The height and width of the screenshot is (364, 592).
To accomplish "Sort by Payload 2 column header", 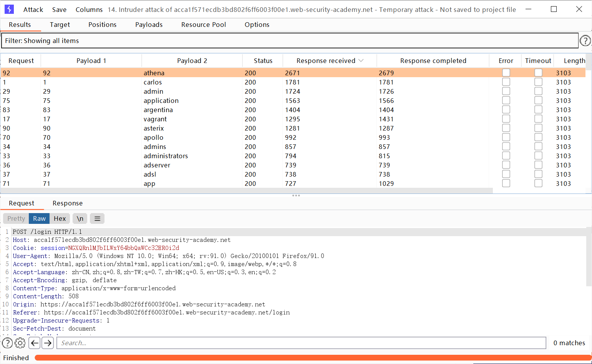I will click(192, 61).
